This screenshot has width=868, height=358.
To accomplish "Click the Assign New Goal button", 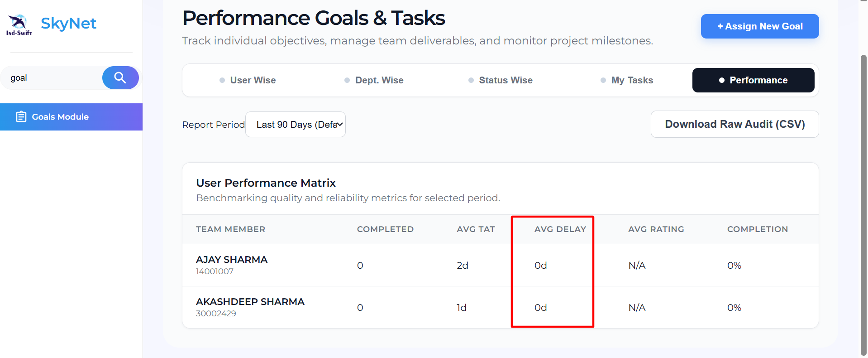I will [x=760, y=26].
